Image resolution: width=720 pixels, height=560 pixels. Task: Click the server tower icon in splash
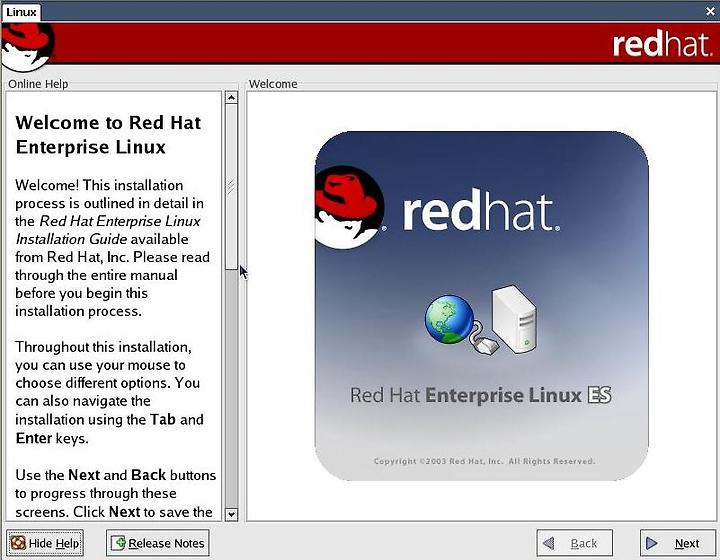point(514,319)
